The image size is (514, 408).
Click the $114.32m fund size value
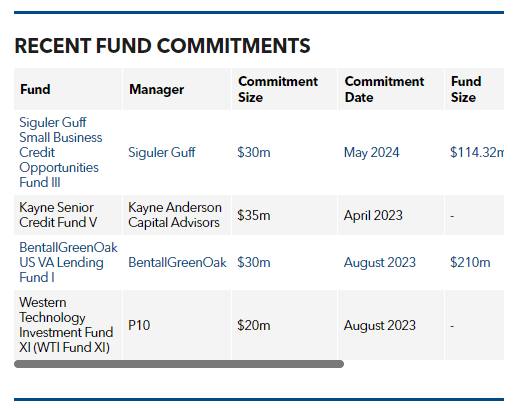click(477, 152)
